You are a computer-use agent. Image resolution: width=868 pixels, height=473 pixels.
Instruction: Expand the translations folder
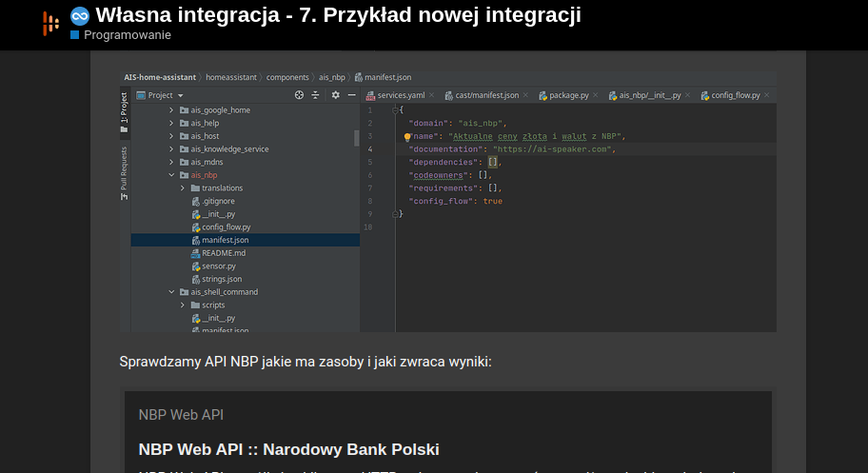183,188
